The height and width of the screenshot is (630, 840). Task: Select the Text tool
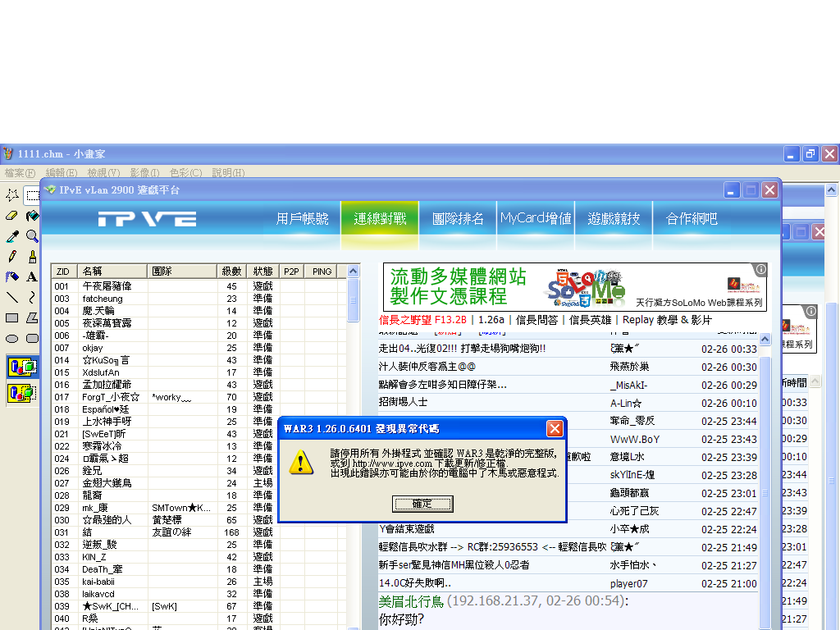(31, 276)
